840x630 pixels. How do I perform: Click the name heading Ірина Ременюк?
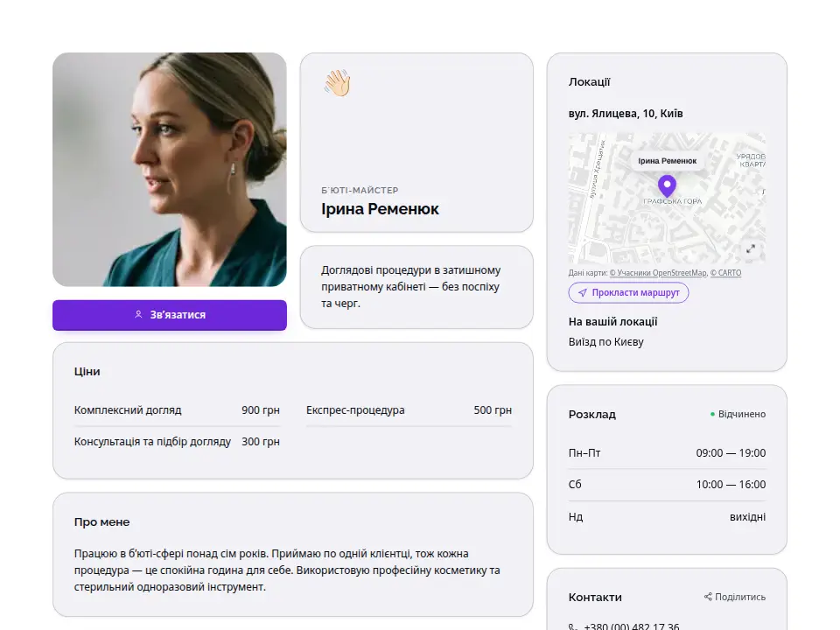coord(380,209)
